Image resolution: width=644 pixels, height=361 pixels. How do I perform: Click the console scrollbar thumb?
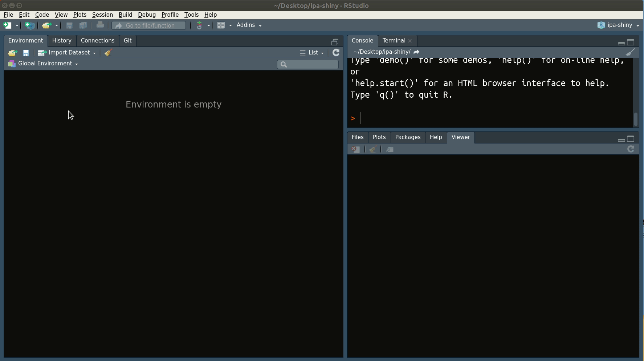(x=636, y=119)
